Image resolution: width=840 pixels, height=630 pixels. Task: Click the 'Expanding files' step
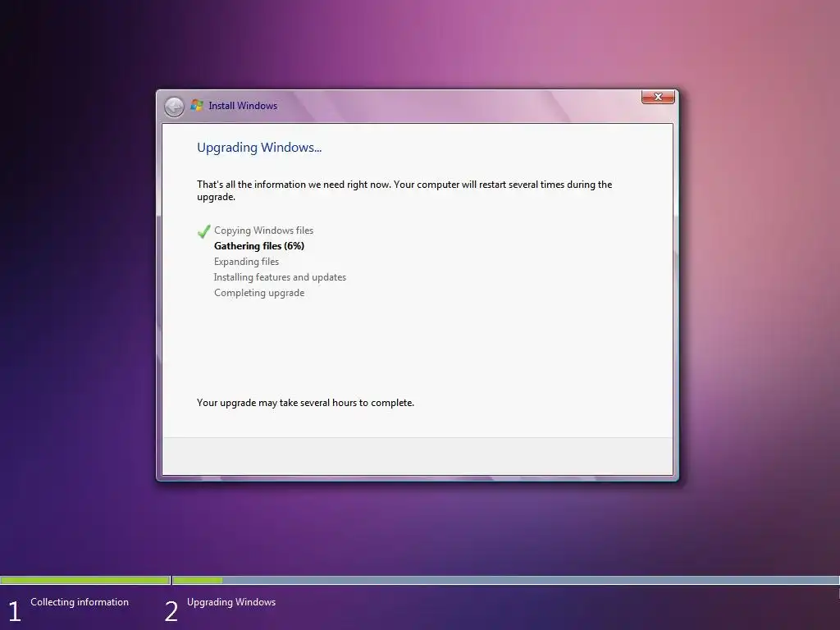[x=246, y=262]
